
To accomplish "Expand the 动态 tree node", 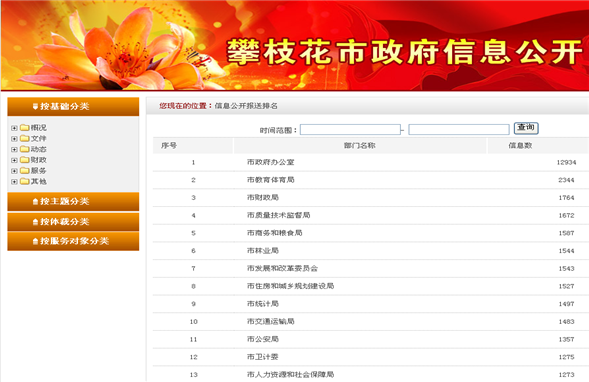I will click(14, 149).
